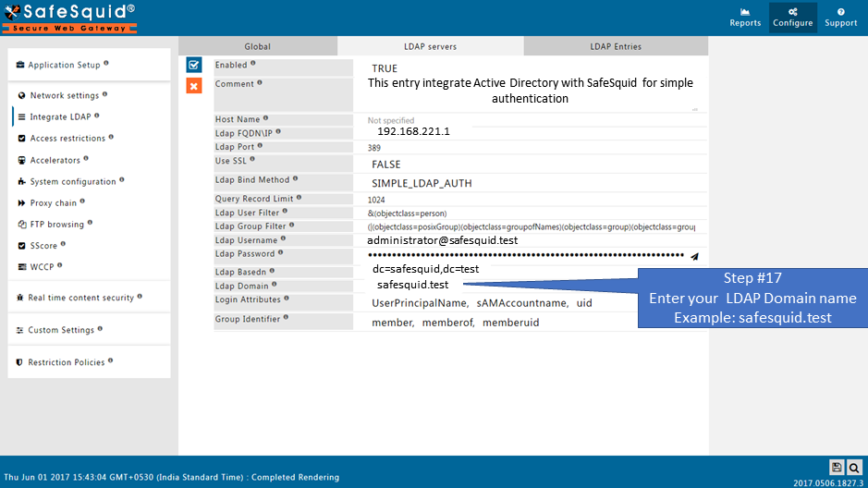Screen dimensions: 868x488
Task: Open the Support section
Action: (x=841, y=18)
